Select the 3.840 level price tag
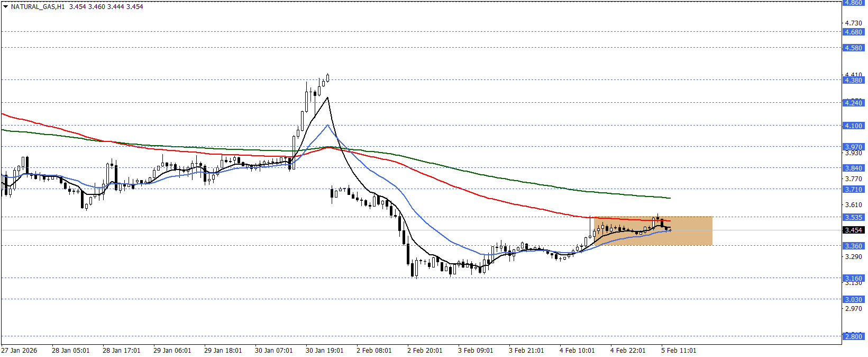The height and width of the screenshot is (357, 868). click(853, 168)
